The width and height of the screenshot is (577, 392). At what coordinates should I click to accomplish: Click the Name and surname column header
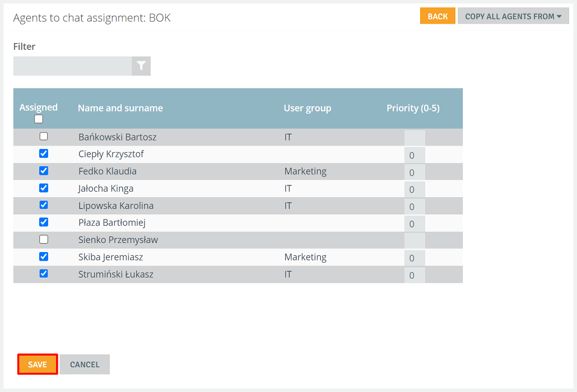120,108
